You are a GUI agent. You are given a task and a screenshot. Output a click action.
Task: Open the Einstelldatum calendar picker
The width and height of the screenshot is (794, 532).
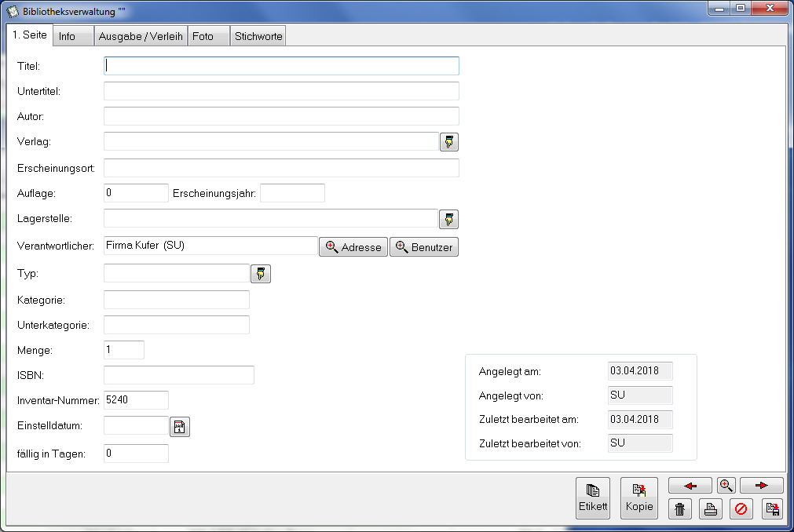[180, 427]
